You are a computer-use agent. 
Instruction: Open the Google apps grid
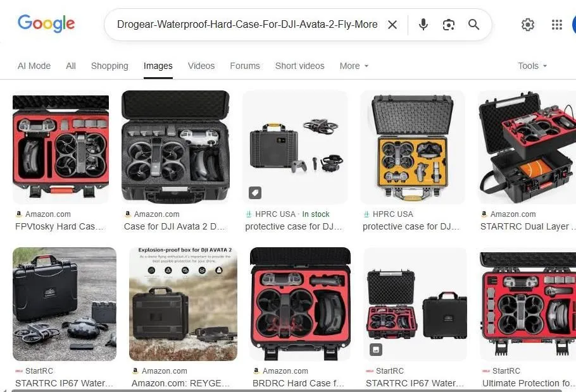[x=556, y=25]
